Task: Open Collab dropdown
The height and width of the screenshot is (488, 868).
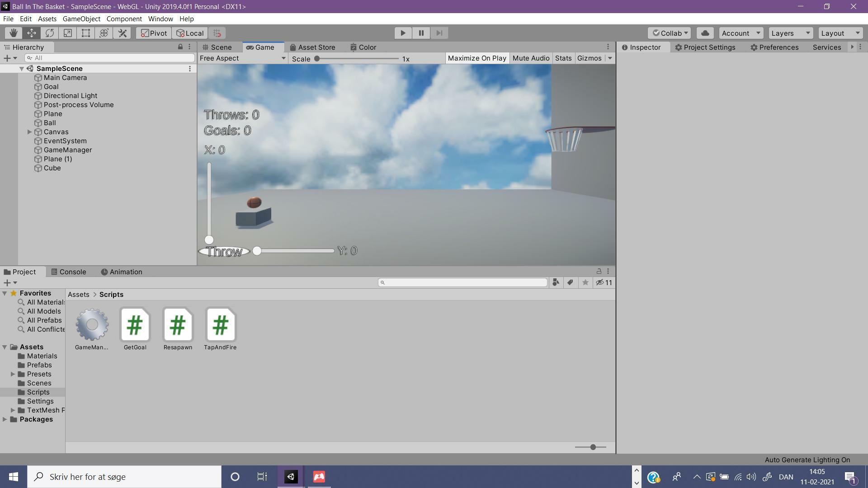Action: (669, 33)
